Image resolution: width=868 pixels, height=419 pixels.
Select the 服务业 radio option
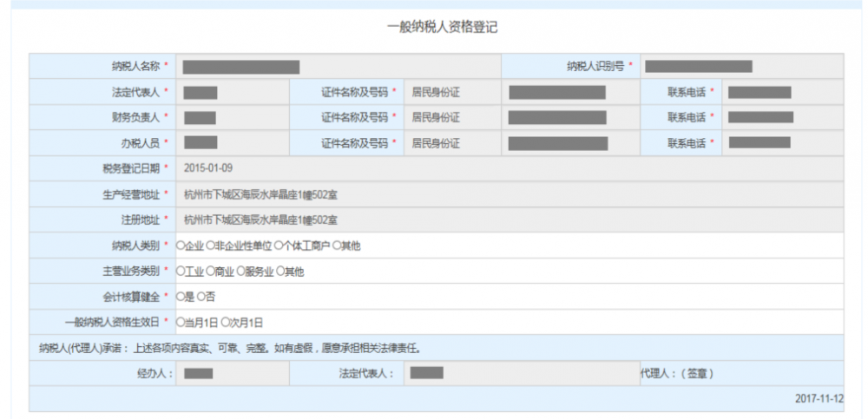pyautogui.click(x=240, y=272)
